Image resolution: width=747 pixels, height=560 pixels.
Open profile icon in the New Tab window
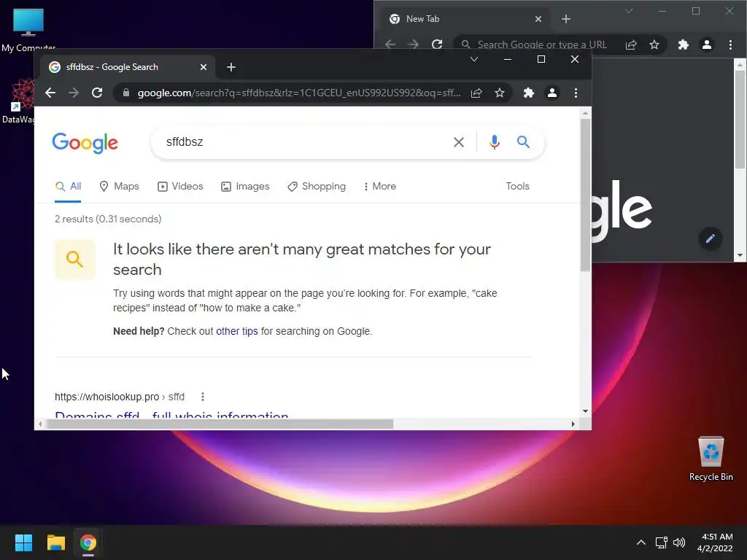706,44
